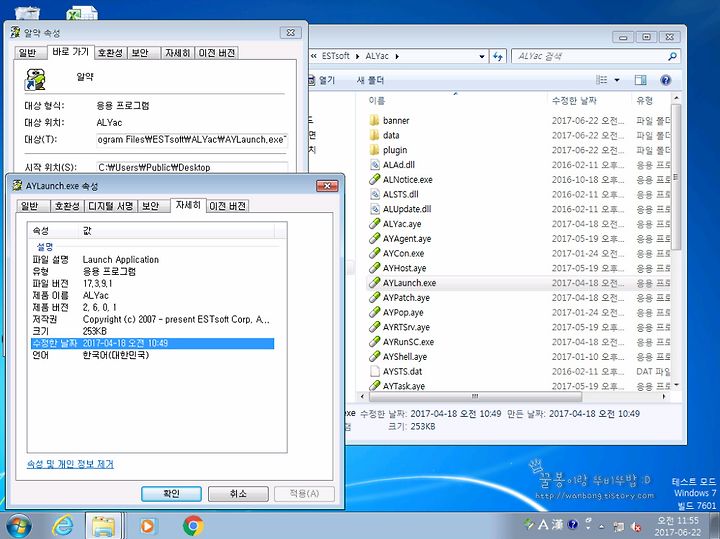Screen dimensions: 720x539
Task: Select the ALYac.aye pill icon
Action: click(x=375, y=224)
